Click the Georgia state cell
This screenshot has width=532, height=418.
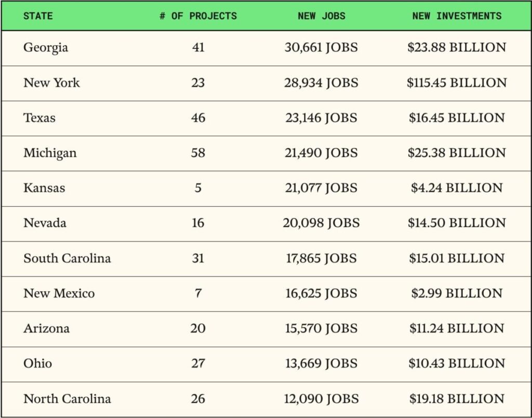click(x=46, y=48)
